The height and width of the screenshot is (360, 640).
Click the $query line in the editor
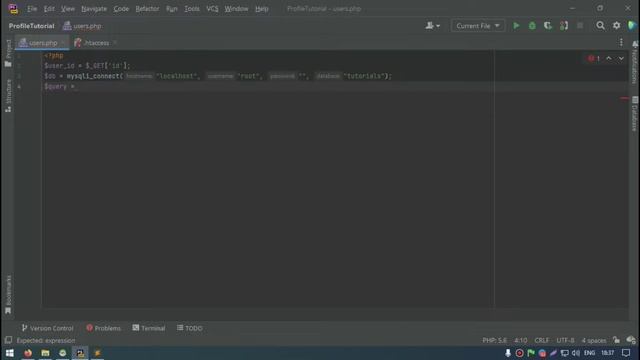[60, 87]
